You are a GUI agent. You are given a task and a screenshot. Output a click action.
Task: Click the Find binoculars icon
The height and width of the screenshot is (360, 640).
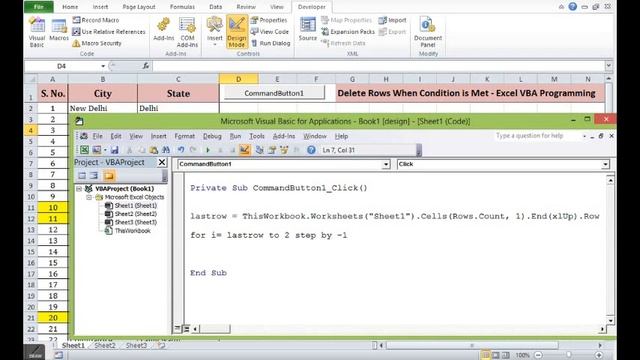click(x=166, y=150)
